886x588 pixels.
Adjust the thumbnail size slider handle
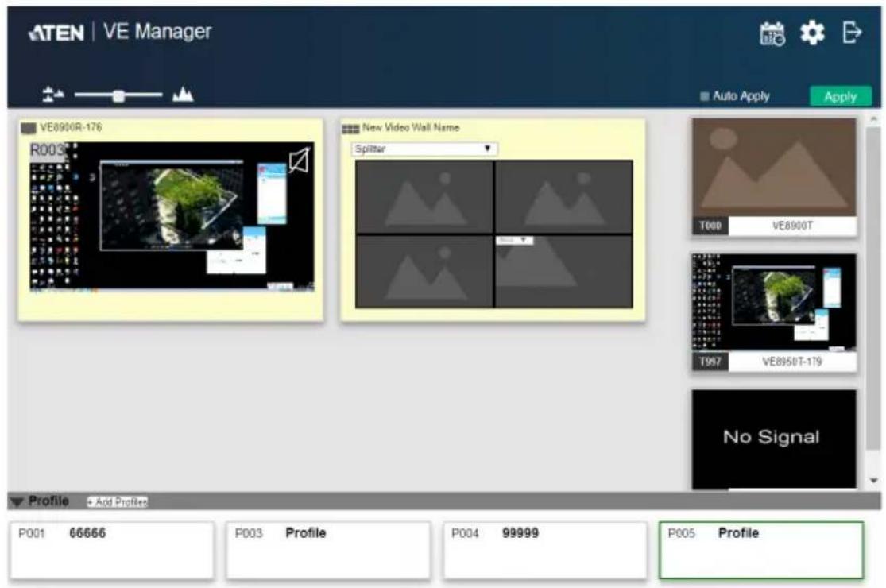118,95
